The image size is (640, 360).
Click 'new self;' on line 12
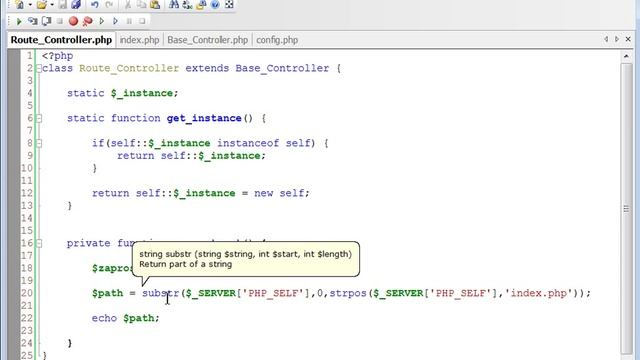[282, 193]
